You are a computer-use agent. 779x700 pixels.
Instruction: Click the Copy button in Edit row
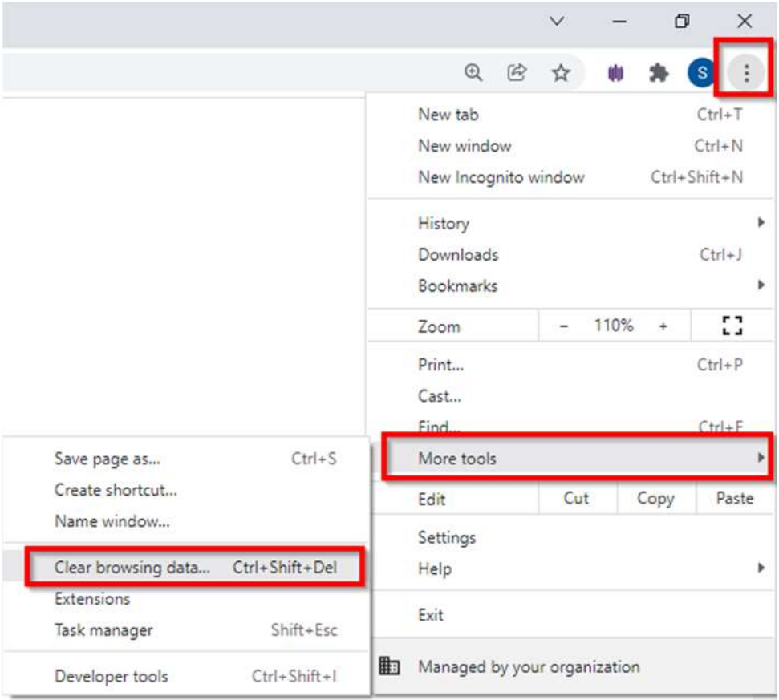pyautogui.click(x=655, y=499)
